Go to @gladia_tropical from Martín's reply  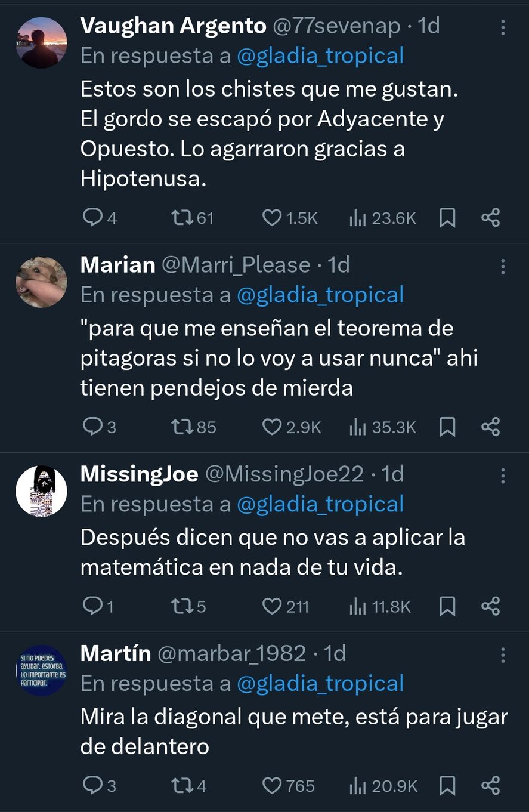pos(320,684)
